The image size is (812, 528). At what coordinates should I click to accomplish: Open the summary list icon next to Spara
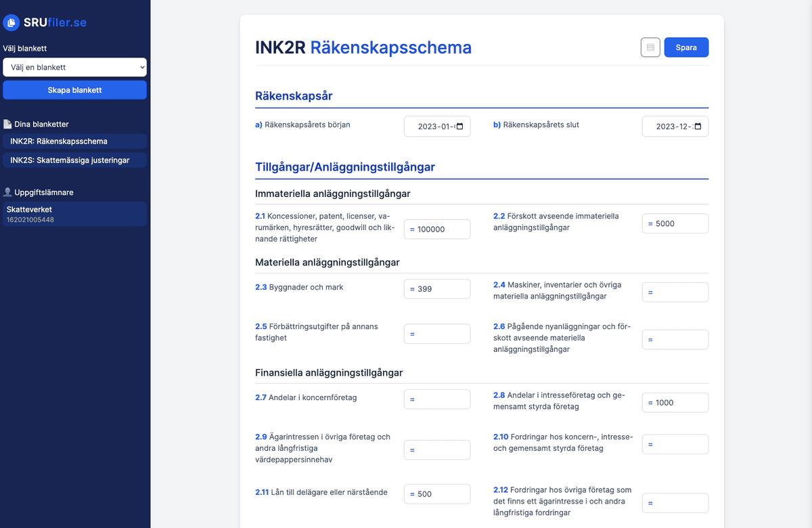click(x=650, y=47)
